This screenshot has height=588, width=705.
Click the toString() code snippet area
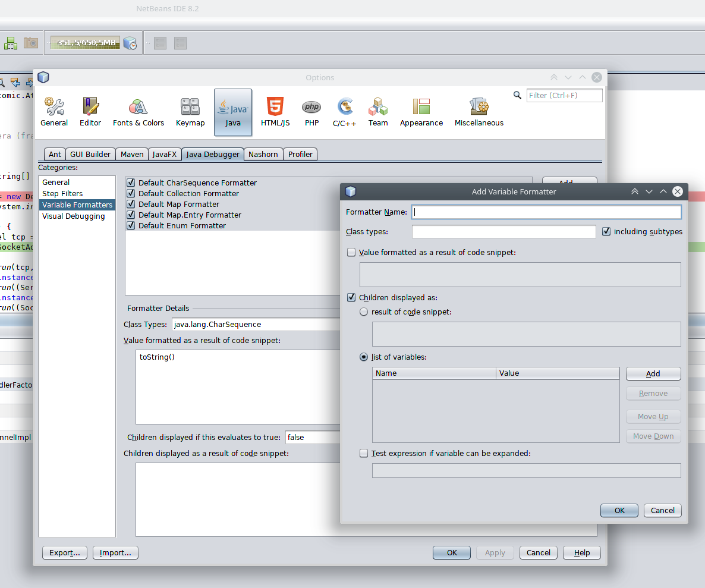tap(237, 386)
